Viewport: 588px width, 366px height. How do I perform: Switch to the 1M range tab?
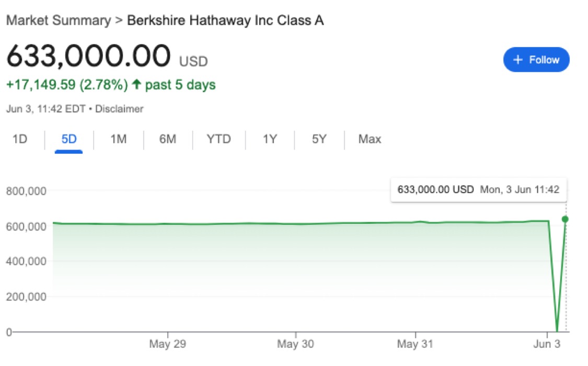pyautogui.click(x=118, y=140)
